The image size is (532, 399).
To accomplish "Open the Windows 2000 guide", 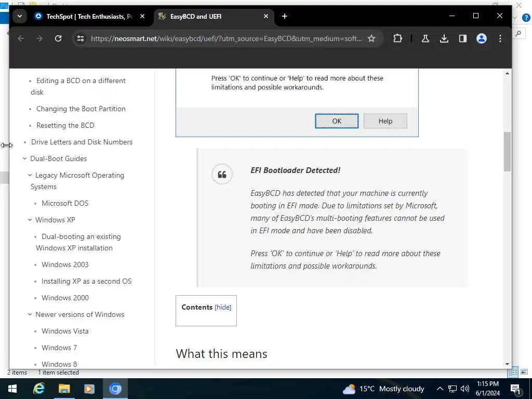I will [65, 298].
